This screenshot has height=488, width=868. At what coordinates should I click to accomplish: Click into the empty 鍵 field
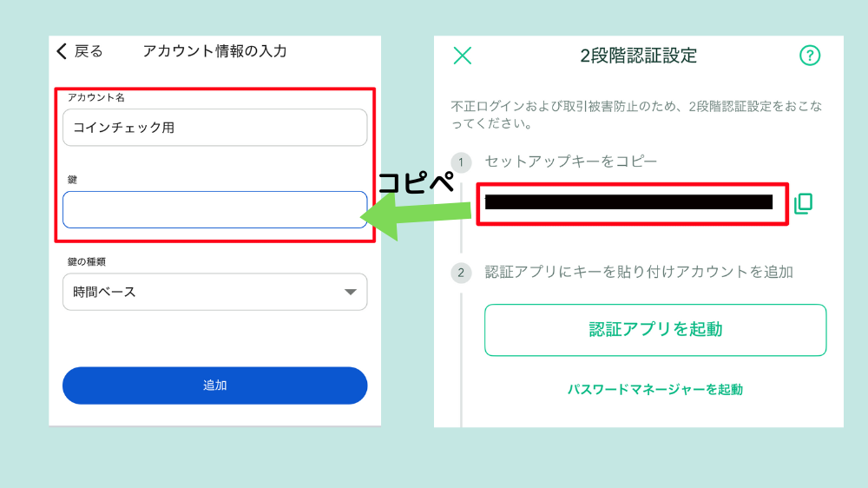click(214, 209)
